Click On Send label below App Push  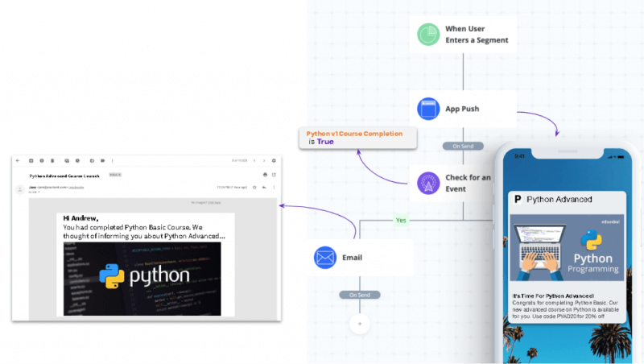coord(462,146)
